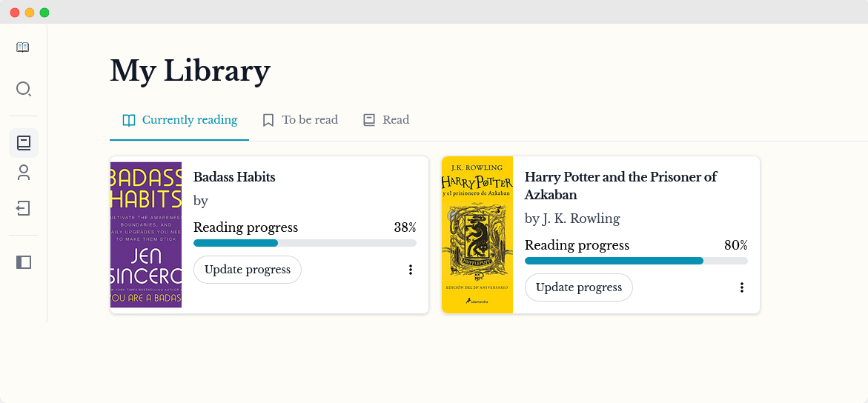
Task: Click the Harry Potter reading progress bar
Action: (x=636, y=261)
